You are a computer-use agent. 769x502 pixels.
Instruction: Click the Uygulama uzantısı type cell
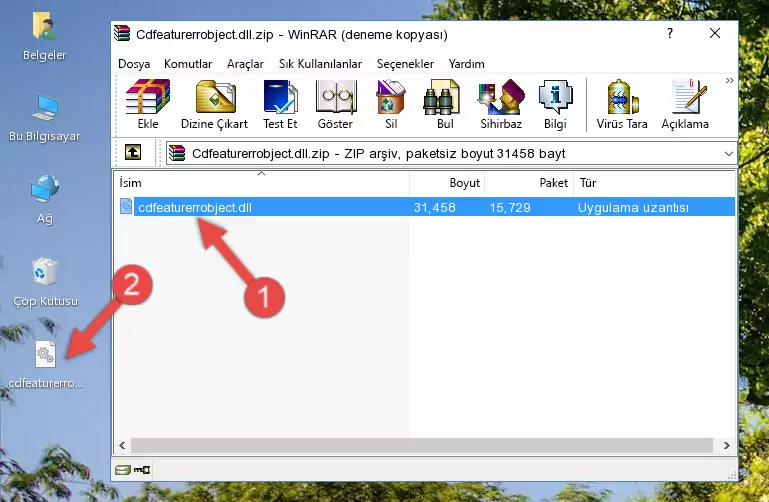(x=633, y=207)
